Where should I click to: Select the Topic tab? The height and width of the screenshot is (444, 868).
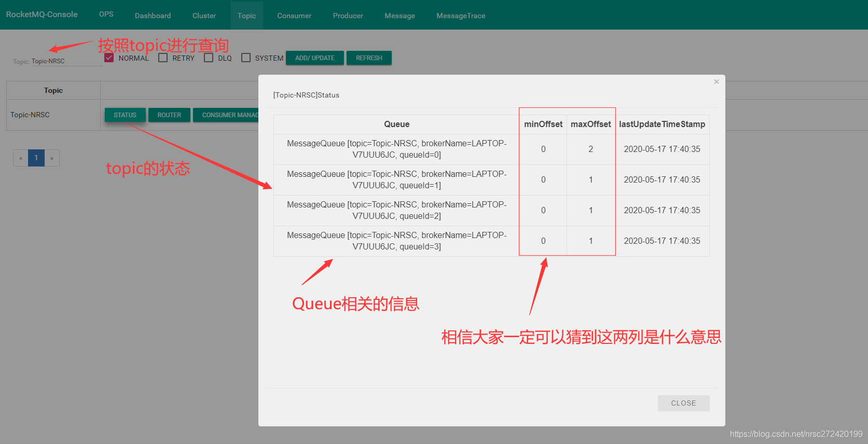(246, 16)
